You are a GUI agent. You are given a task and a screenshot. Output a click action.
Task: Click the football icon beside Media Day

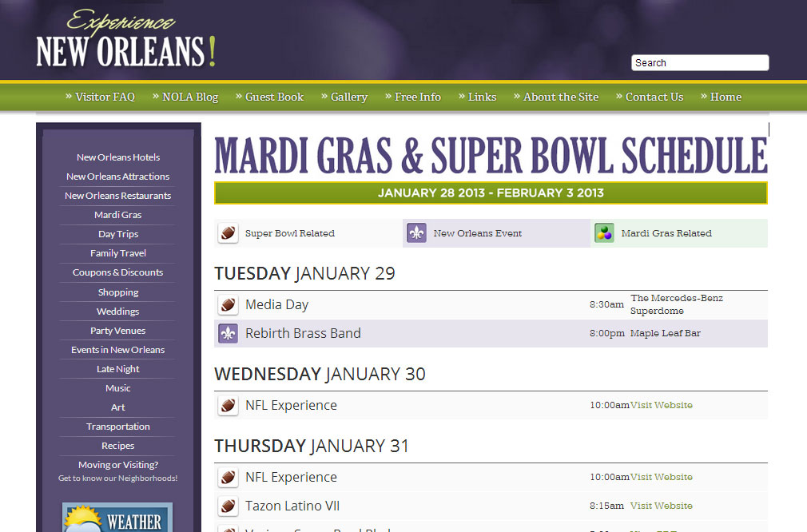(x=228, y=304)
